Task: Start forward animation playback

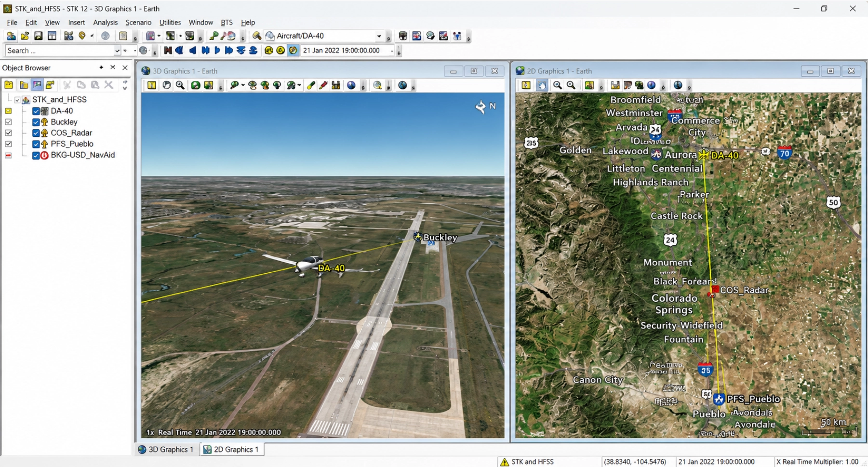Action: pyautogui.click(x=217, y=50)
